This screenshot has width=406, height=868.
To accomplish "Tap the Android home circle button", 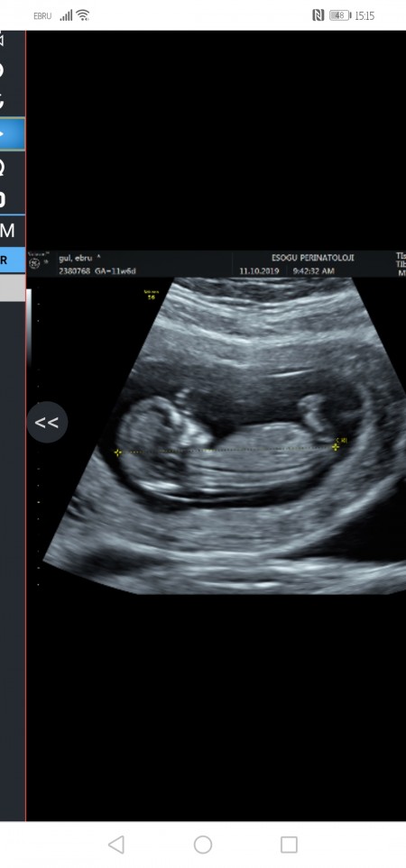I will [x=203, y=845].
